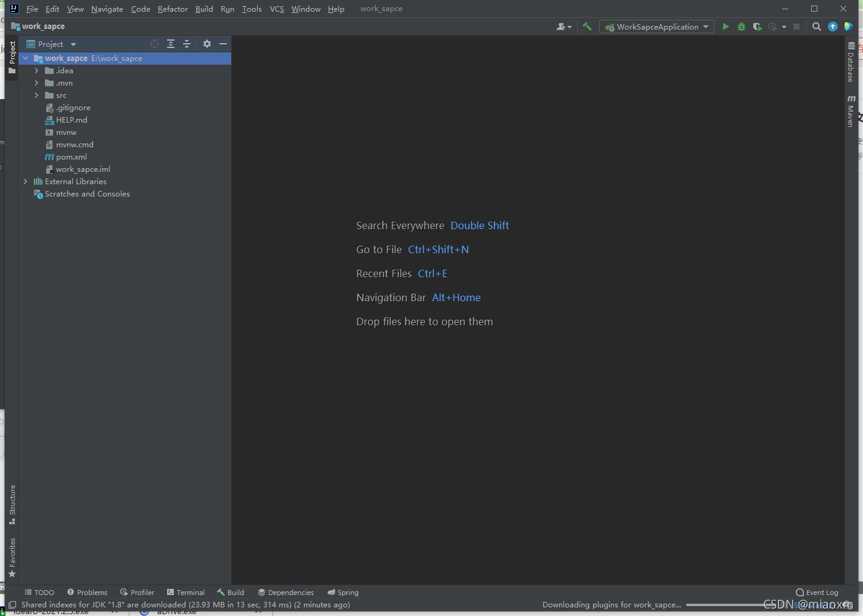Open the Window menu

[x=306, y=9]
